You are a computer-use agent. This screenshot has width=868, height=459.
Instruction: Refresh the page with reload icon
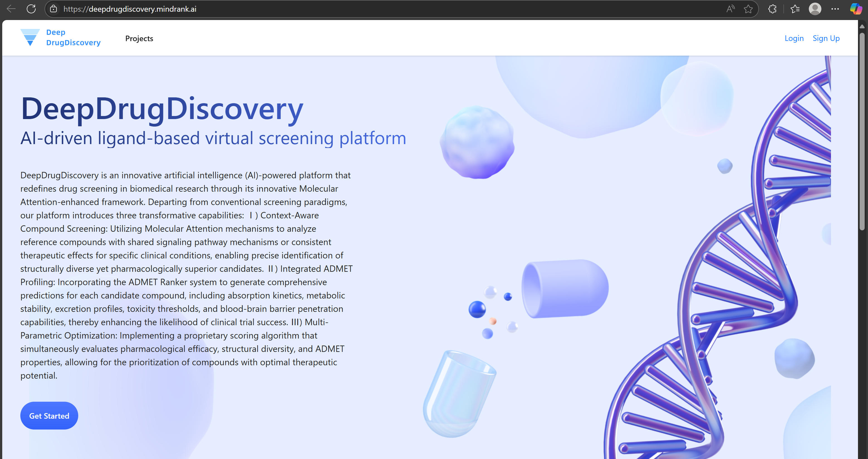31,9
